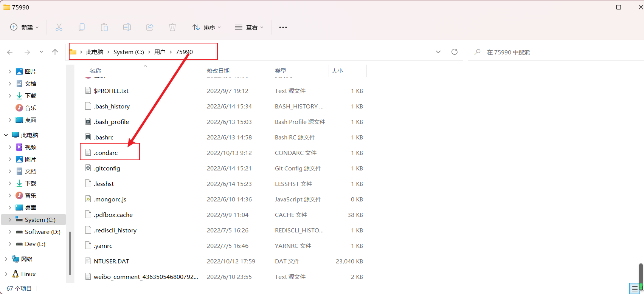
Task: Click the navigation pane scrollbar
Action: click(x=70, y=253)
